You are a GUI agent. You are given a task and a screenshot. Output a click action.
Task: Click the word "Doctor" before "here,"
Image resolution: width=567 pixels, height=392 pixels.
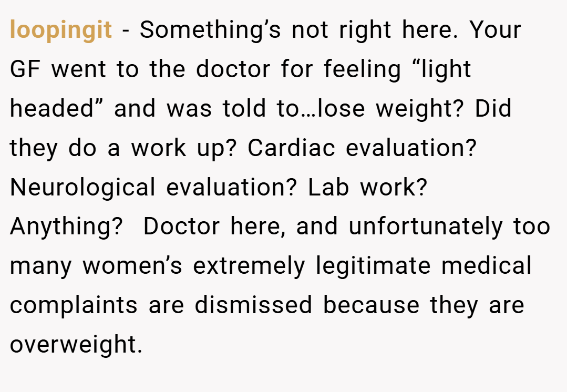(181, 226)
